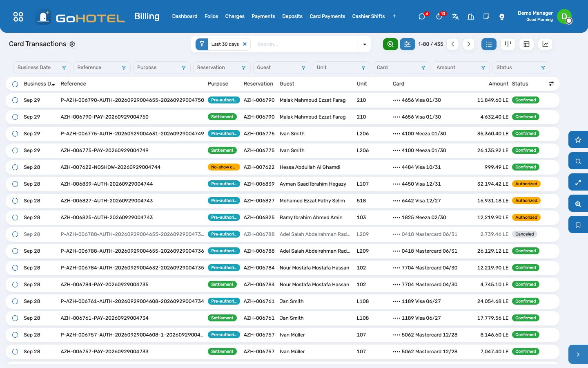The image size is (588, 368).
Task: Toggle the select-all header circle checkbox
Action: (x=15, y=84)
